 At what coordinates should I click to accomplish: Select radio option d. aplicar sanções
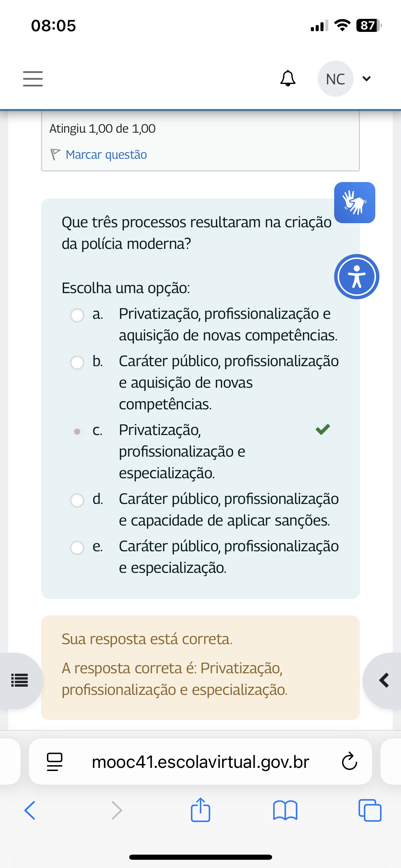[x=77, y=500]
